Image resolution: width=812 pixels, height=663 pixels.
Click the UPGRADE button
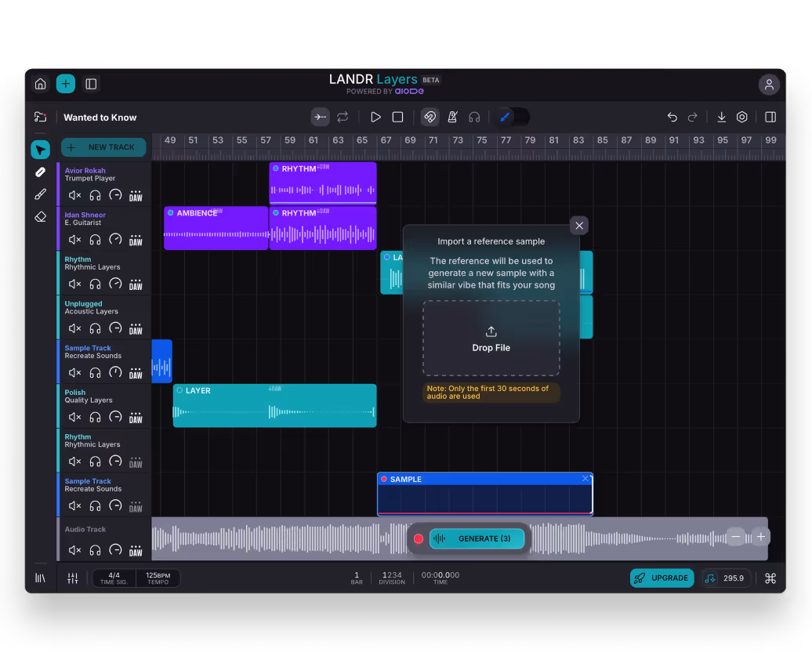(x=662, y=578)
